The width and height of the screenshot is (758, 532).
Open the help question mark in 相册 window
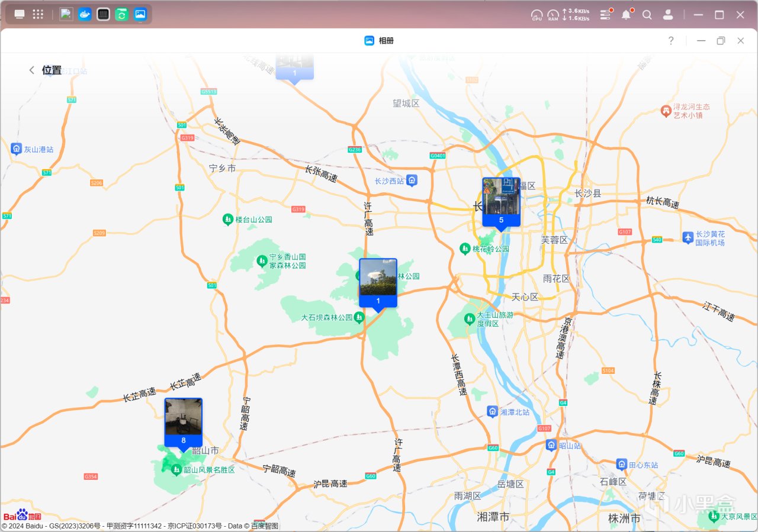pos(671,40)
